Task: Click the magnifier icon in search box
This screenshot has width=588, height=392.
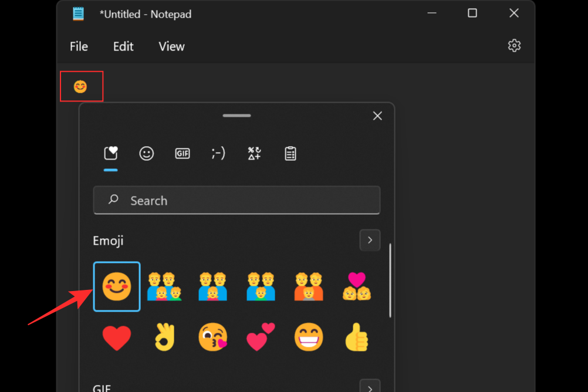Action: (113, 199)
